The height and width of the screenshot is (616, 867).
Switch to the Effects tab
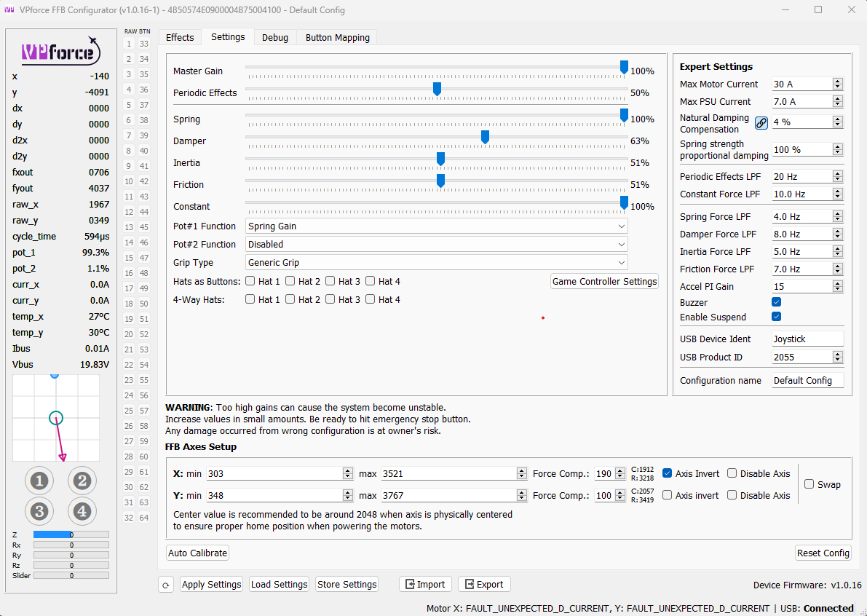[180, 37]
